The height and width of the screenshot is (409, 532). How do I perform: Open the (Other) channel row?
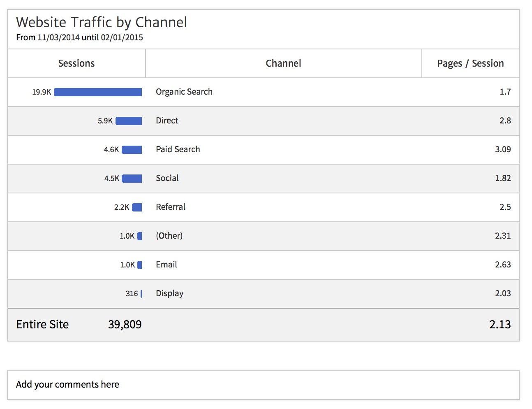pyautogui.click(x=169, y=236)
